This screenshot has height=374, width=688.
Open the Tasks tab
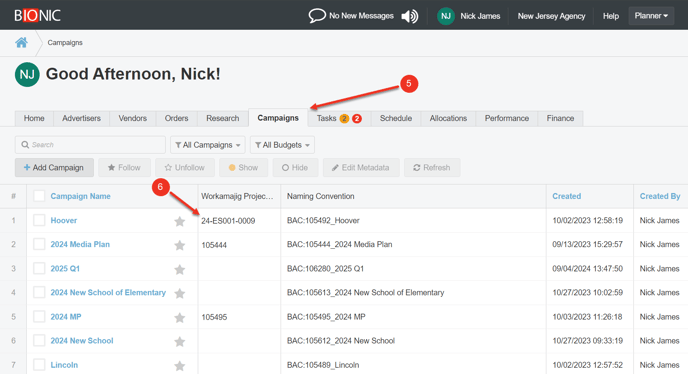point(339,118)
